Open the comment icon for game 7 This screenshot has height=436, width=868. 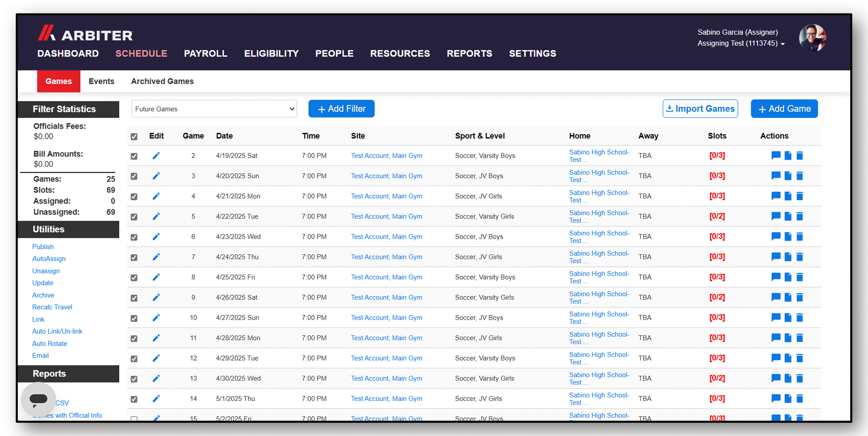point(776,257)
